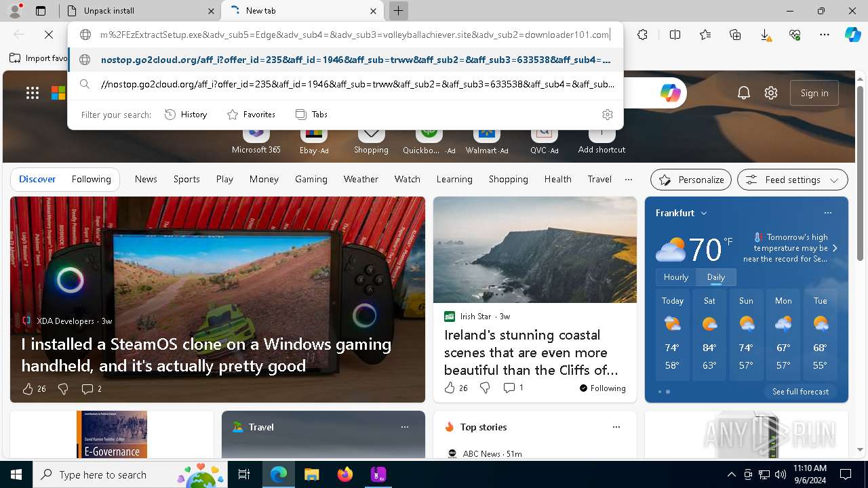Open the tab actions menu icon
The image size is (868, 488).
(41, 11)
